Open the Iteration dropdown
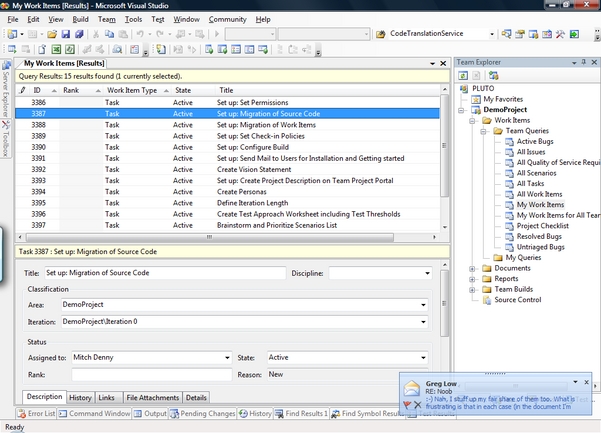The image size is (601, 433). coord(423,322)
